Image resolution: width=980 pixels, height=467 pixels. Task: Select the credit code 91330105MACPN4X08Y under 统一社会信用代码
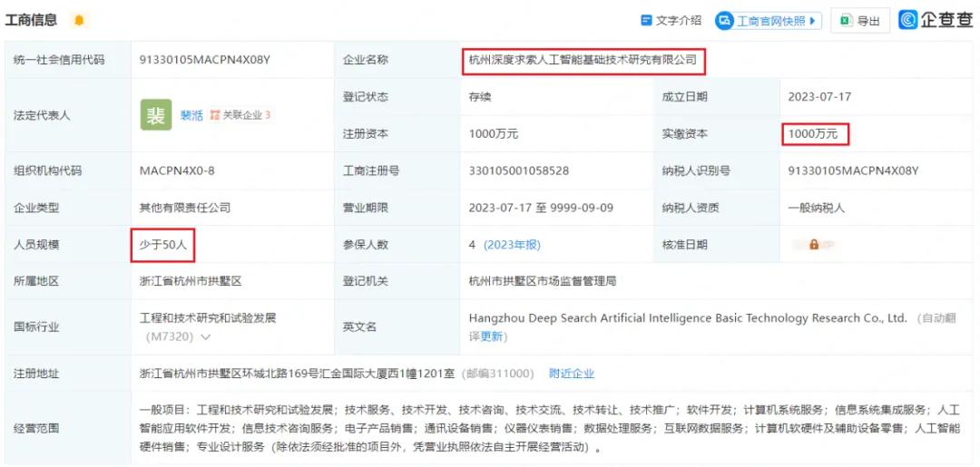(x=205, y=60)
